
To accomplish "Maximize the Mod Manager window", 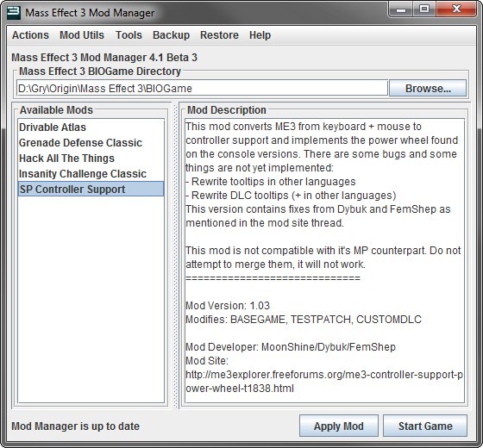I will [x=424, y=9].
